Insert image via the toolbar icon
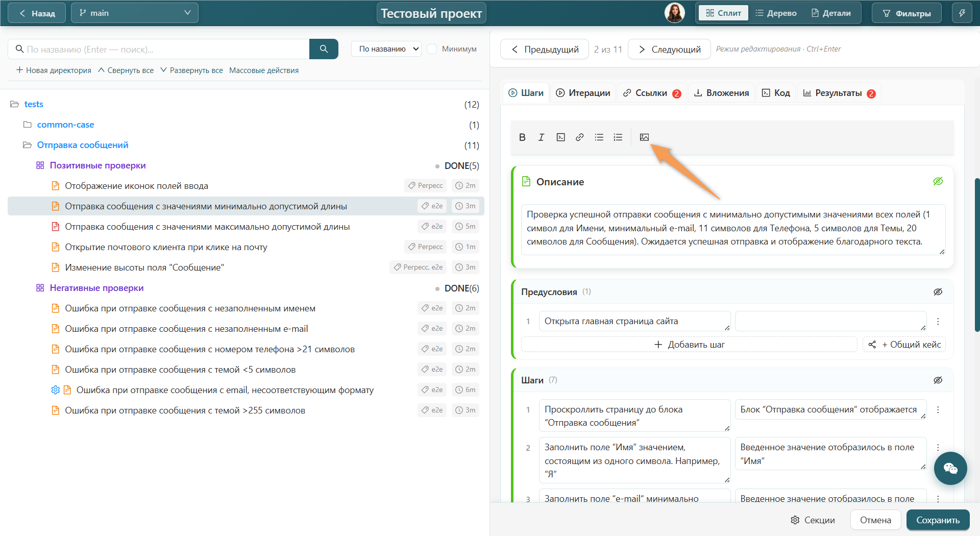The width and height of the screenshot is (980, 536). (x=644, y=137)
